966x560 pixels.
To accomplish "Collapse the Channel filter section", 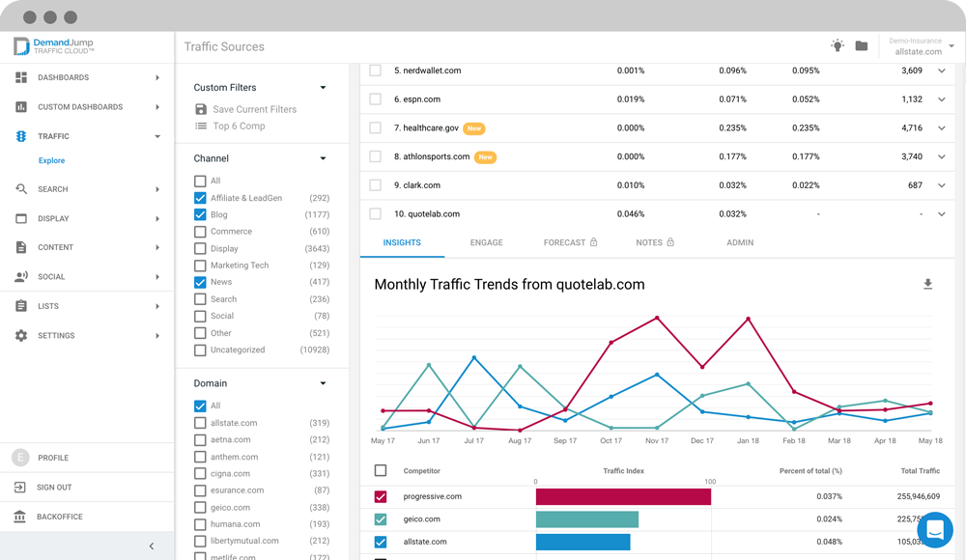I will pyautogui.click(x=323, y=158).
